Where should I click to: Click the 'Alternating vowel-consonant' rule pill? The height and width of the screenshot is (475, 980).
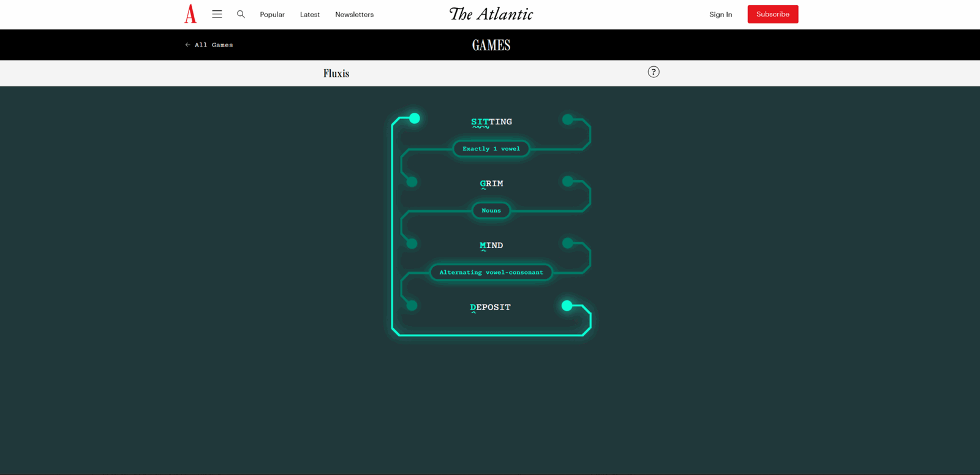(491, 272)
